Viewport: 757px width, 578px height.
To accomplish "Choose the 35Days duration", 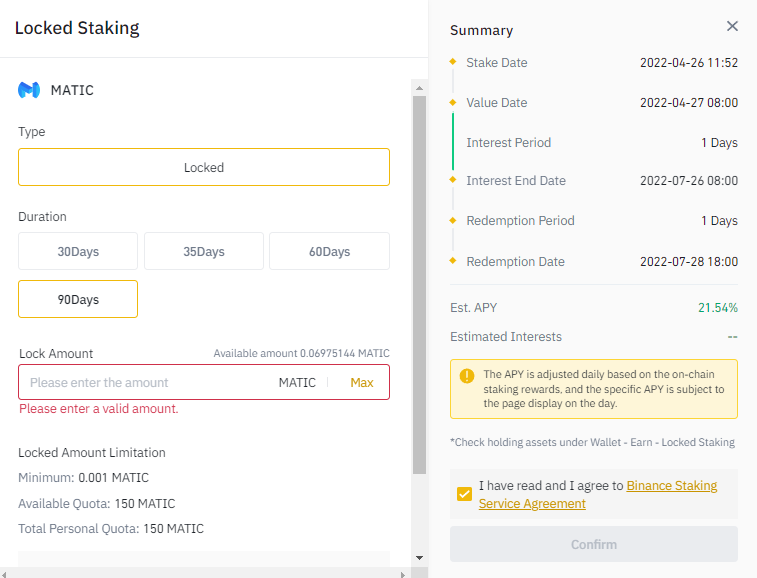I will point(204,251).
